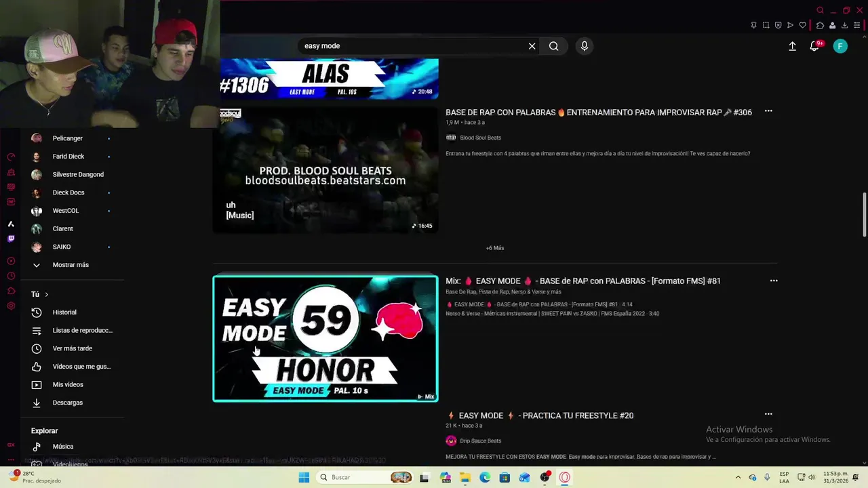Screen dimensions: 868x488
Task: Open the browser extensions cube icon
Action: coord(820,25)
